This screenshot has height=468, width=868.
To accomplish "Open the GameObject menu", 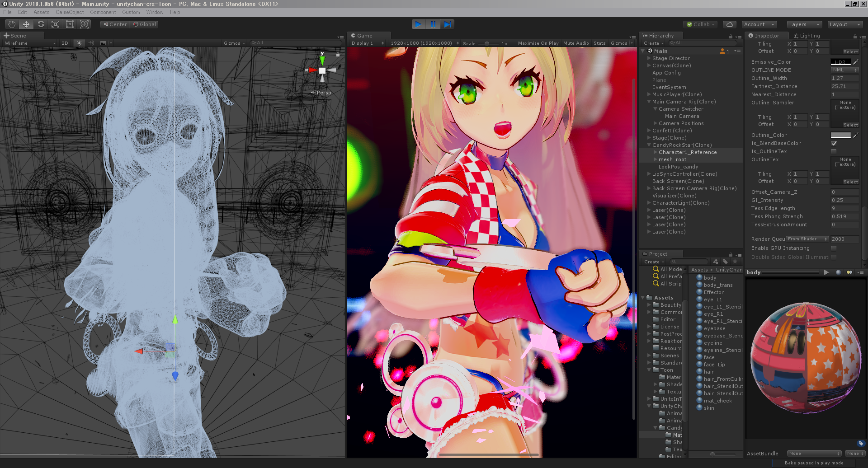I will click(70, 12).
